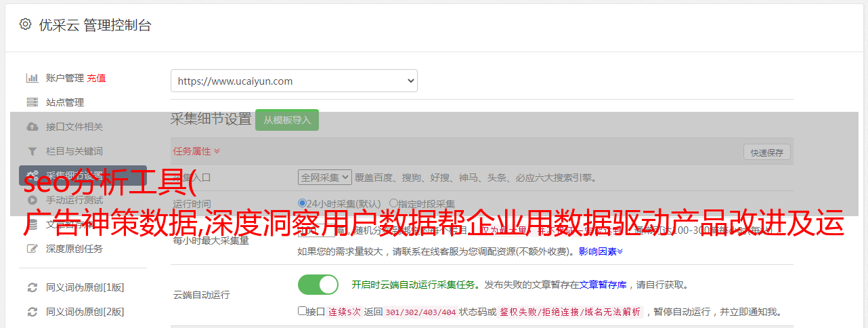Click the 采集细节设置 page heading

211,119
